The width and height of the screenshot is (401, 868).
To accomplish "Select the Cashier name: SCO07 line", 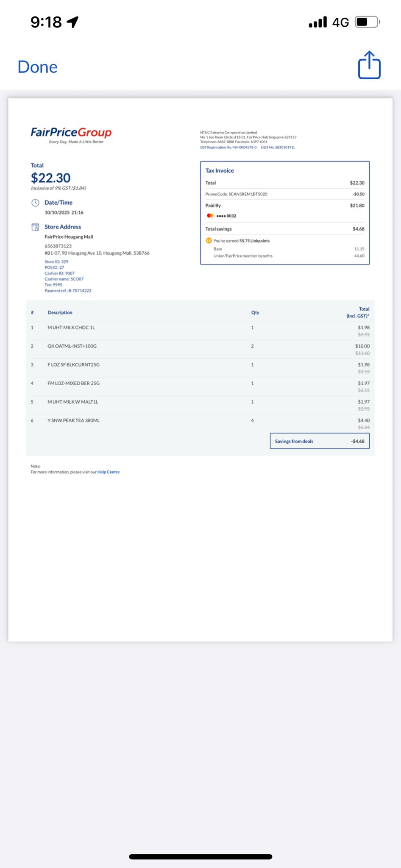I will [64, 279].
